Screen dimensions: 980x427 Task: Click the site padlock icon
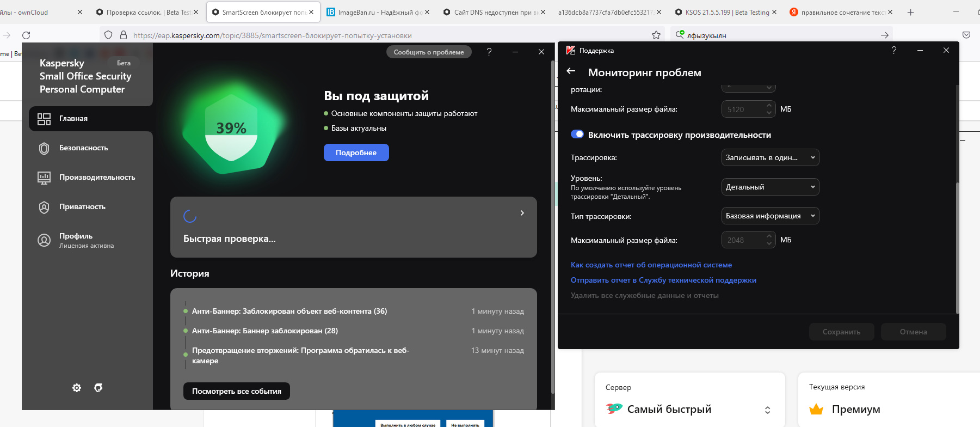click(x=124, y=35)
